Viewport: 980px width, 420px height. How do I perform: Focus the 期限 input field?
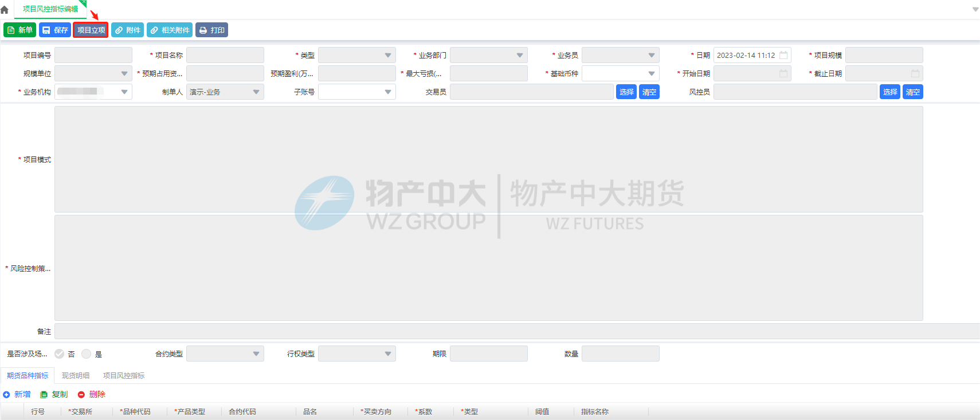coord(489,354)
